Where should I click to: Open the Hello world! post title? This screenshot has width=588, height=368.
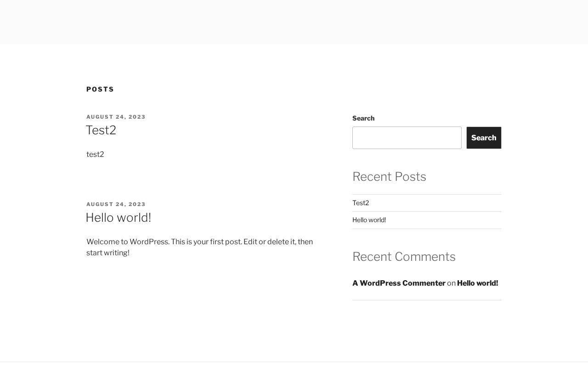118,218
